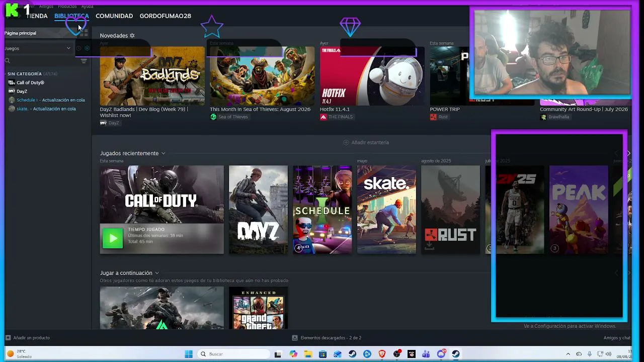Open the Ayuda menu
Image resolution: width=644 pixels, height=362 pixels.
[87, 7]
